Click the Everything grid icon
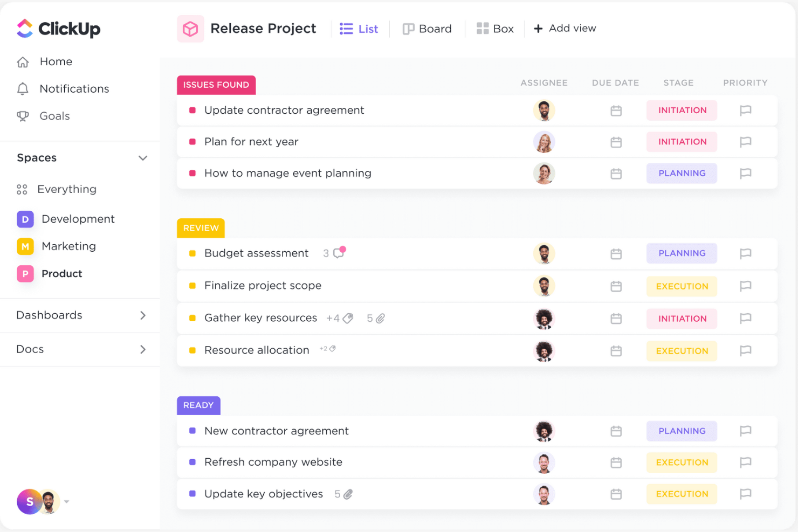Image resolution: width=798 pixels, height=532 pixels. tap(22, 189)
